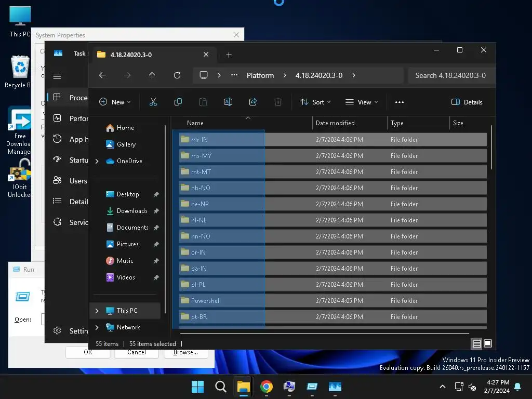Viewport: 532px width, 399px height.
Task: Open Task Manager taskbar icon
Action: point(335,387)
